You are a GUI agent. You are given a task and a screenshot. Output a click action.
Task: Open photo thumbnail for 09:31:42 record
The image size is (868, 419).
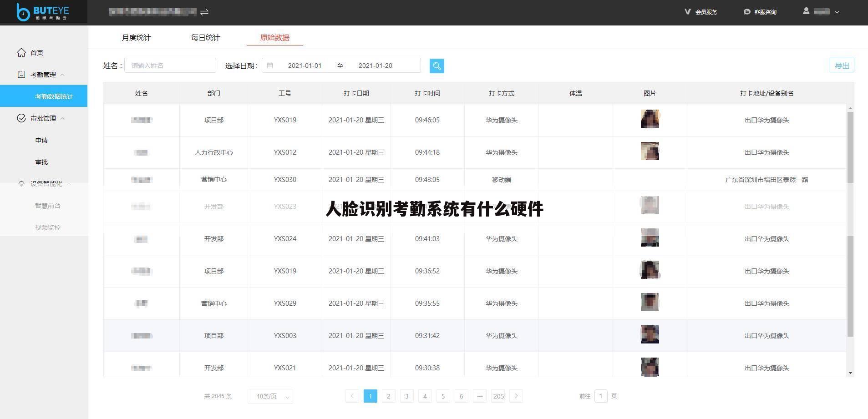pyautogui.click(x=650, y=334)
